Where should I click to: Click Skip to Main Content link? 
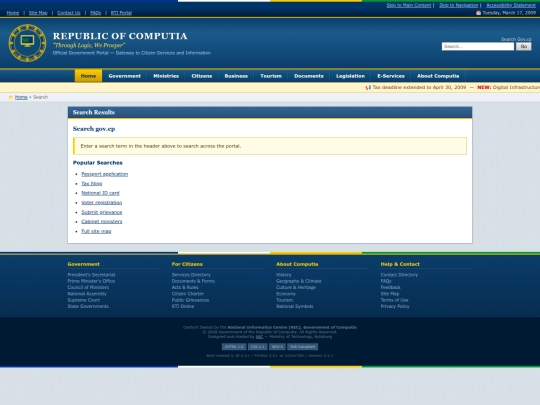point(409,5)
